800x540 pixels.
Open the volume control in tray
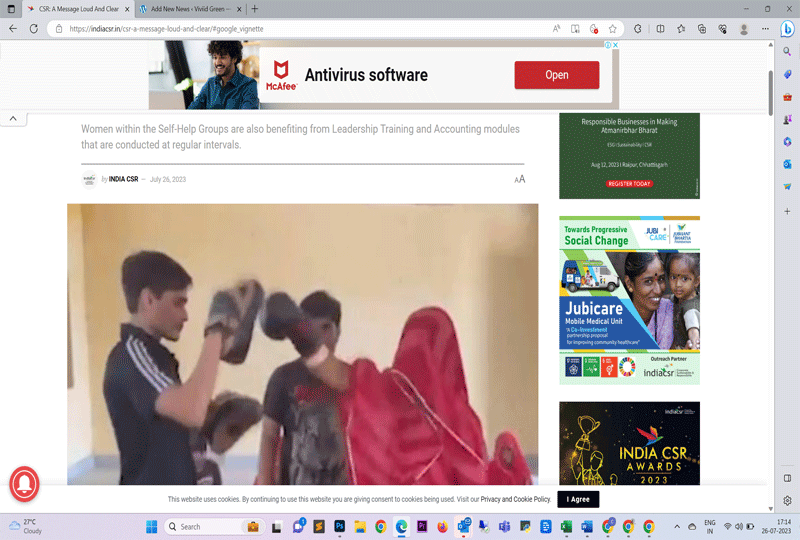739,526
